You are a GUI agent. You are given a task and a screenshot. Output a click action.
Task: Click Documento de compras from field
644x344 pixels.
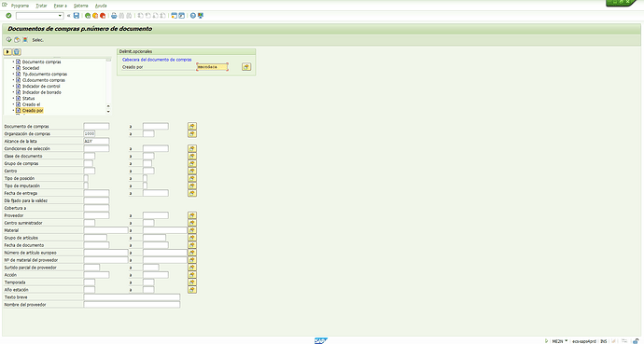[x=96, y=126]
